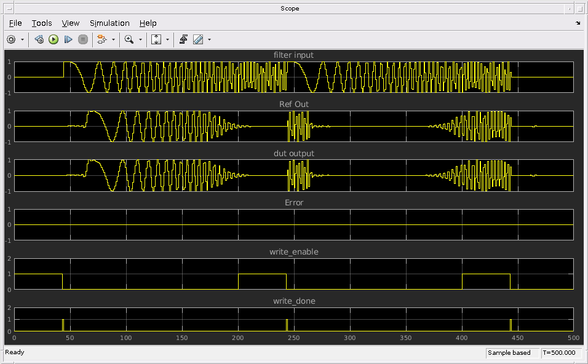Open the simulation stepping options icon
Screen dimensions: 588x364
(x=39, y=39)
